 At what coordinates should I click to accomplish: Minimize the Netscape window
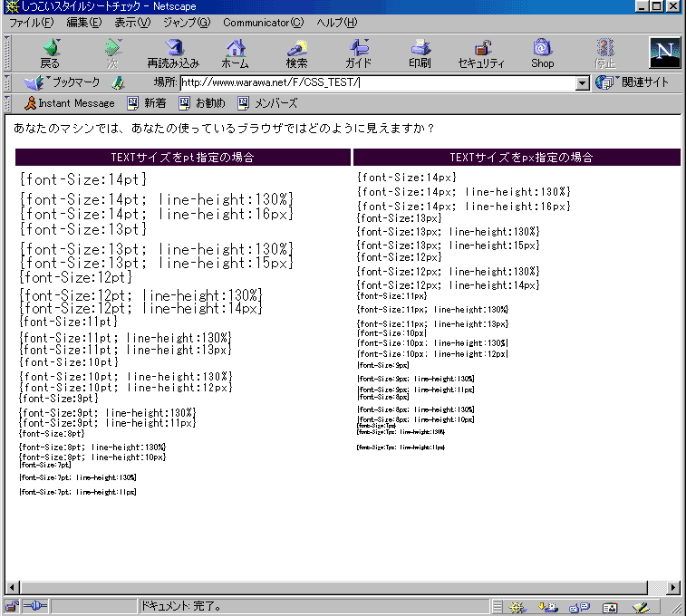click(643, 6)
